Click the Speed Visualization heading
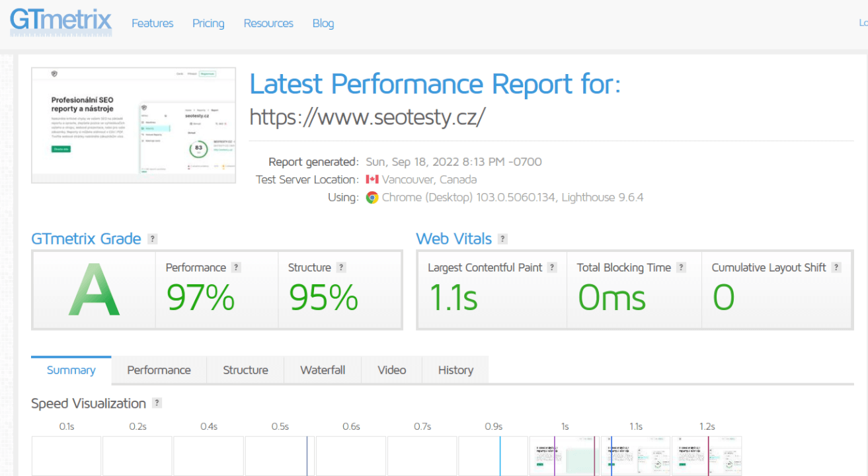Screen dimensions: 868x476 [89, 403]
